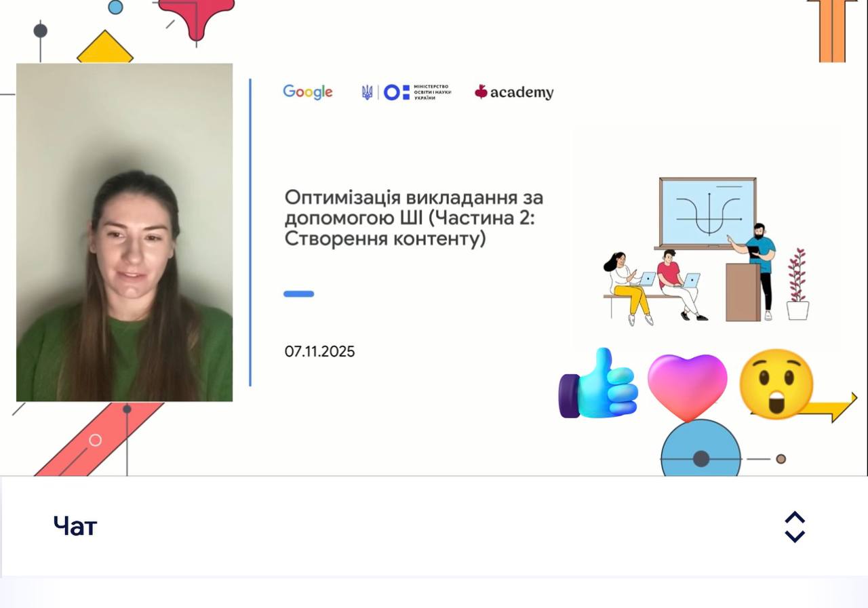Click the academy logo

(514, 93)
